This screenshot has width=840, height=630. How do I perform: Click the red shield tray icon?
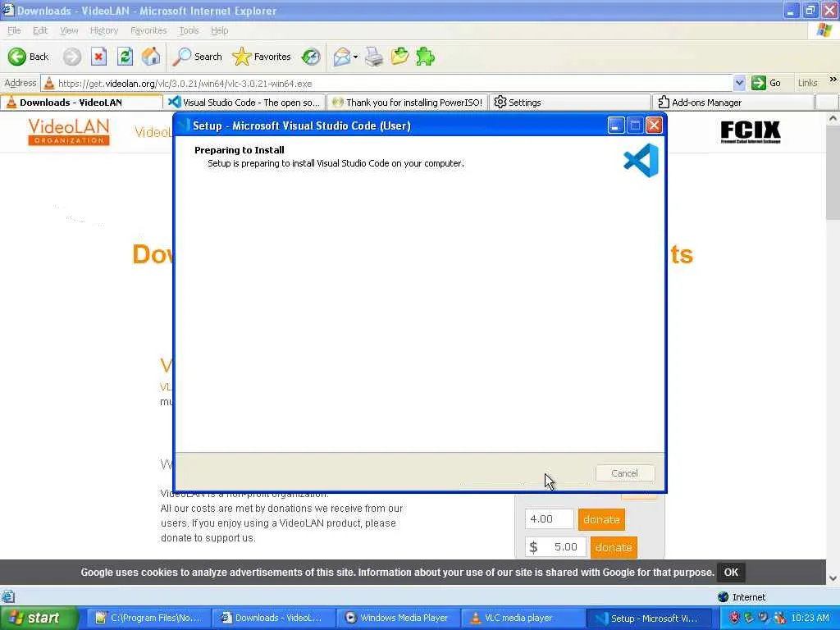[x=734, y=618]
